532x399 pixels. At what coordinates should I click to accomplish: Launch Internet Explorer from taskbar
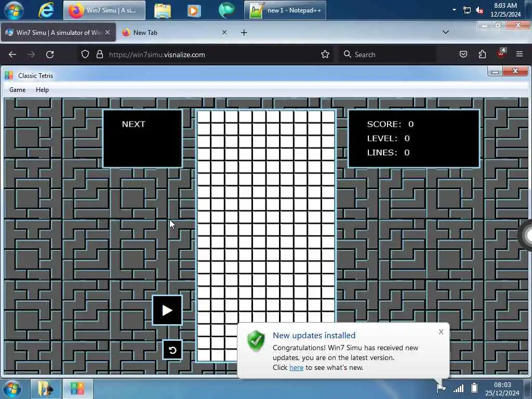pyautogui.click(x=46, y=10)
